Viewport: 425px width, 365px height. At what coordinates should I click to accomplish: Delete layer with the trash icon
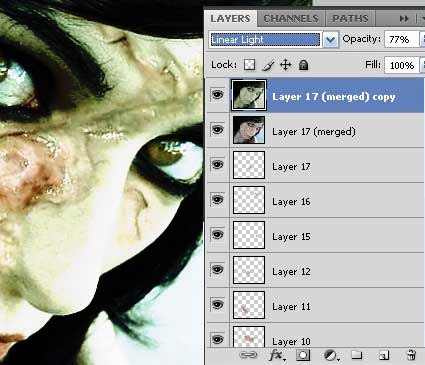[x=411, y=355]
